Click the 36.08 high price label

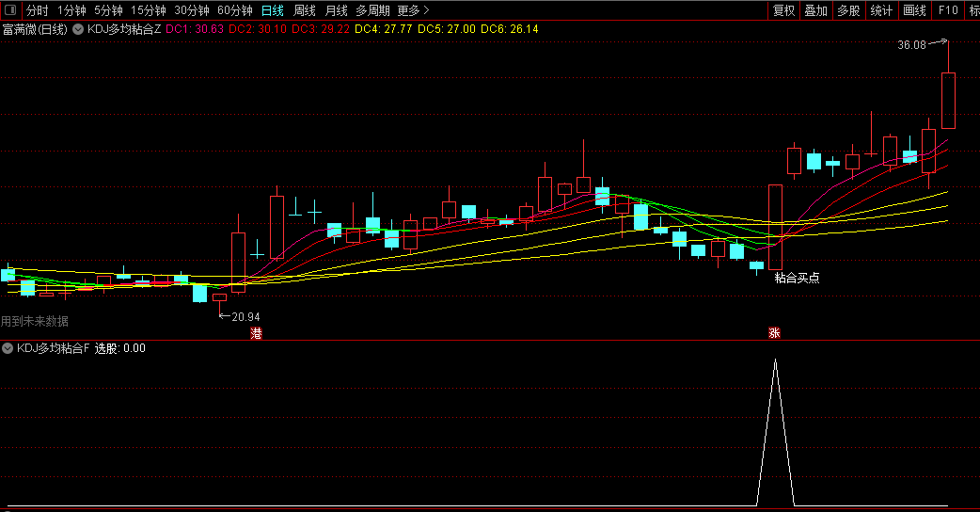click(912, 45)
